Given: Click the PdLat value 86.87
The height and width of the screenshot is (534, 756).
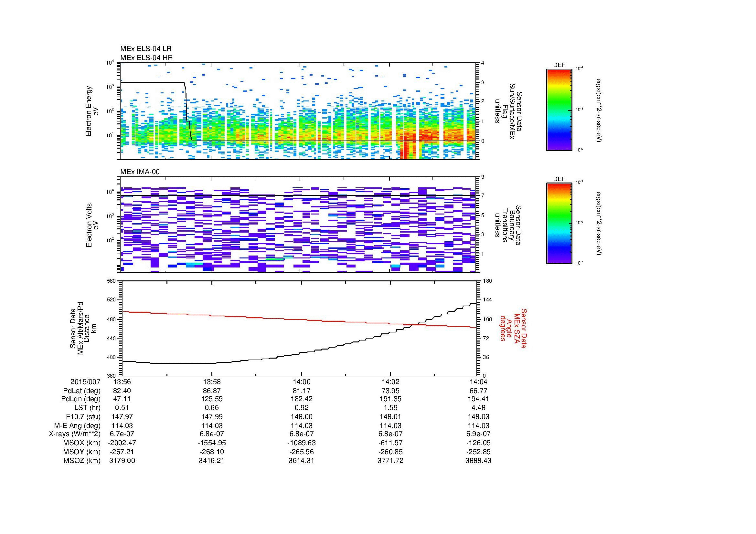Looking at the screenshot, I should [x=212, y=391].
